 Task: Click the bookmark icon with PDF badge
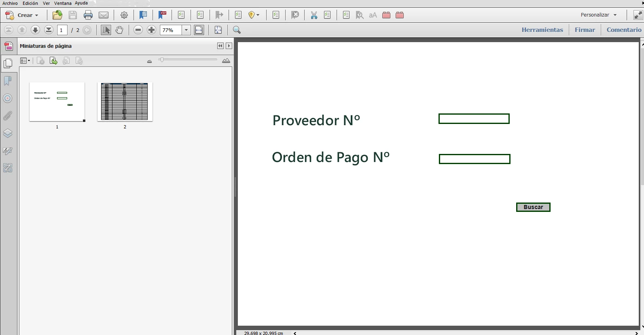click(x=163, y=15)
